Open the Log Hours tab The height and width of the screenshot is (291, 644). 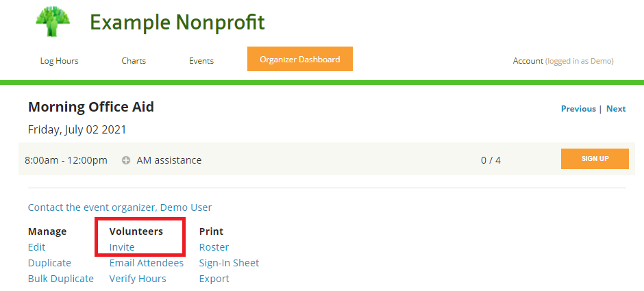(x=59, y=61)
